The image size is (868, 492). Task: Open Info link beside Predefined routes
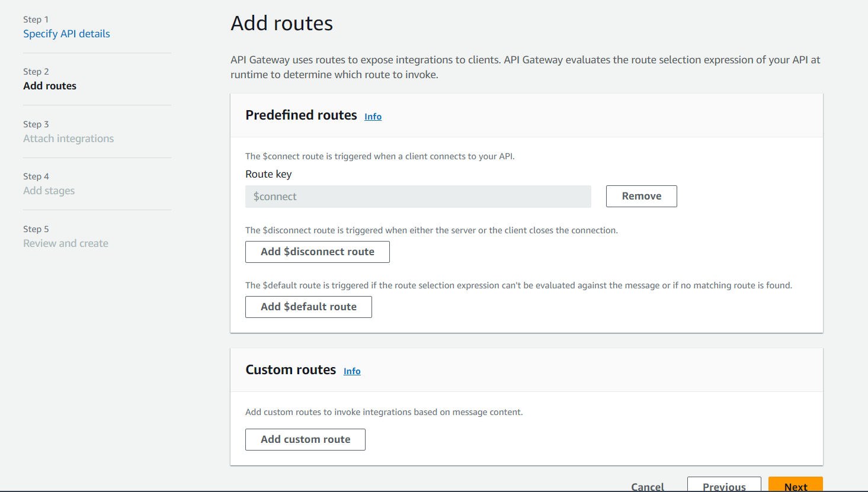click(x=373, y=117)
